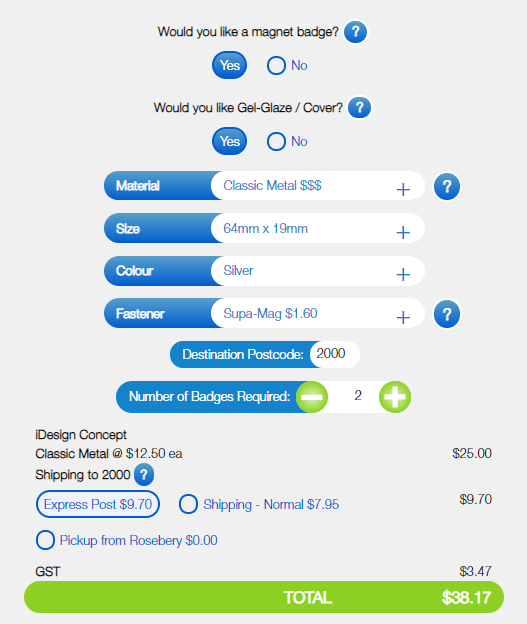
Task: Expand the Fastener Supa-Mag dropdown
Action: click(318, 314)
